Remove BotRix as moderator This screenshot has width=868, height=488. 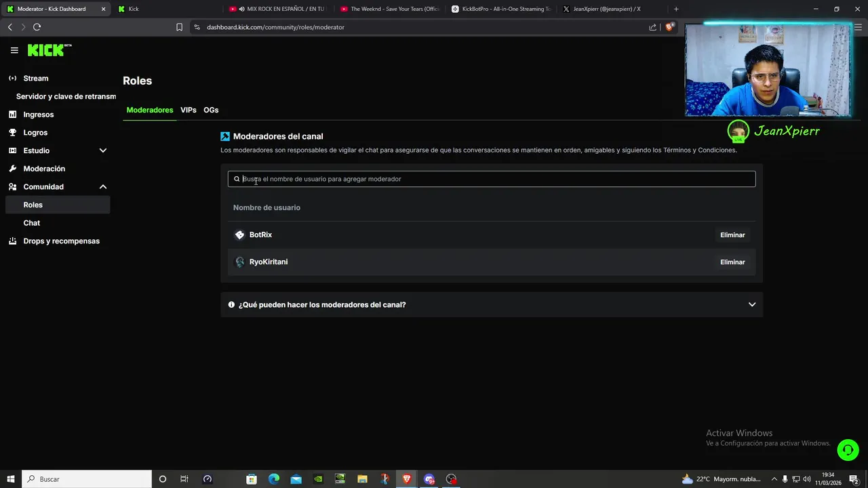coord(732,235)
